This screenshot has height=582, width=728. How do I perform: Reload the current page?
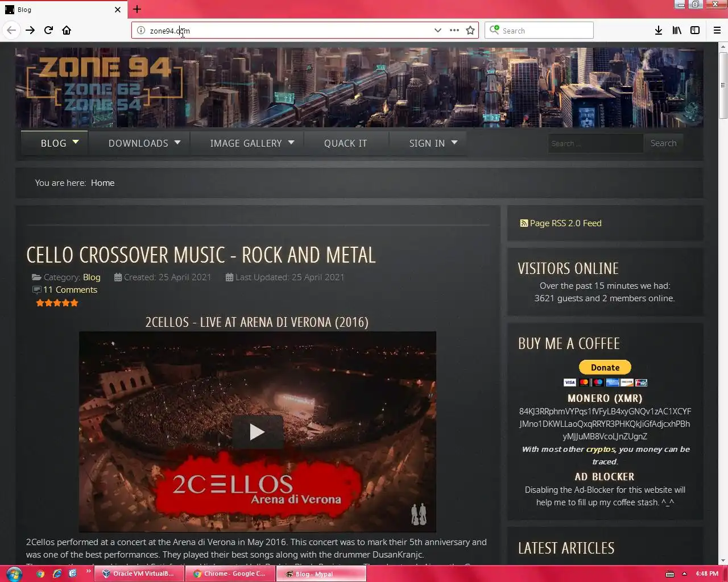pyautogui.click(x=48, y=30)
